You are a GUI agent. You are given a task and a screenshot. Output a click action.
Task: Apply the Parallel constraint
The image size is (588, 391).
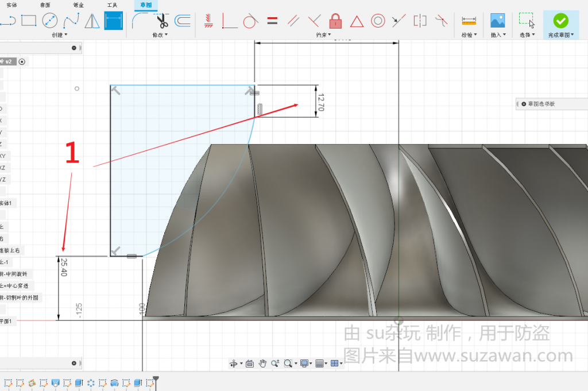coord(293,21)
